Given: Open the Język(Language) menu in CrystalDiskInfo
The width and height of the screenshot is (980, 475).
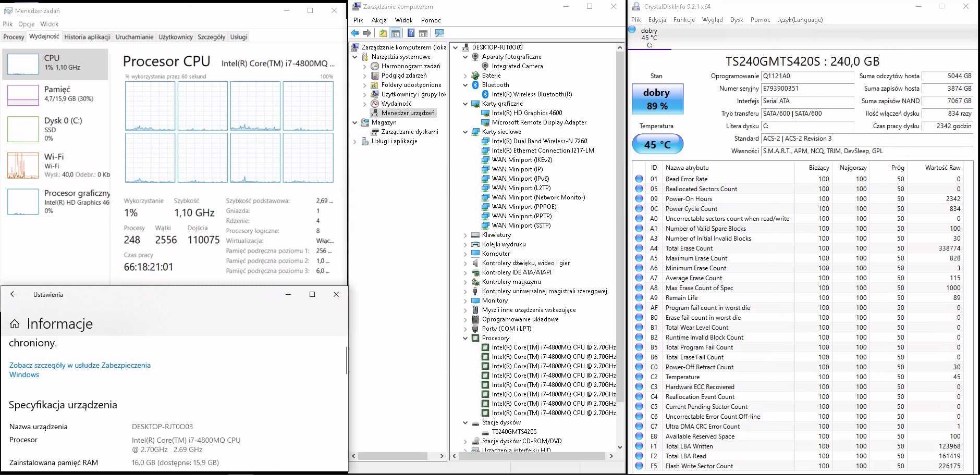Looking at the screenshot, I should (800, 20).
